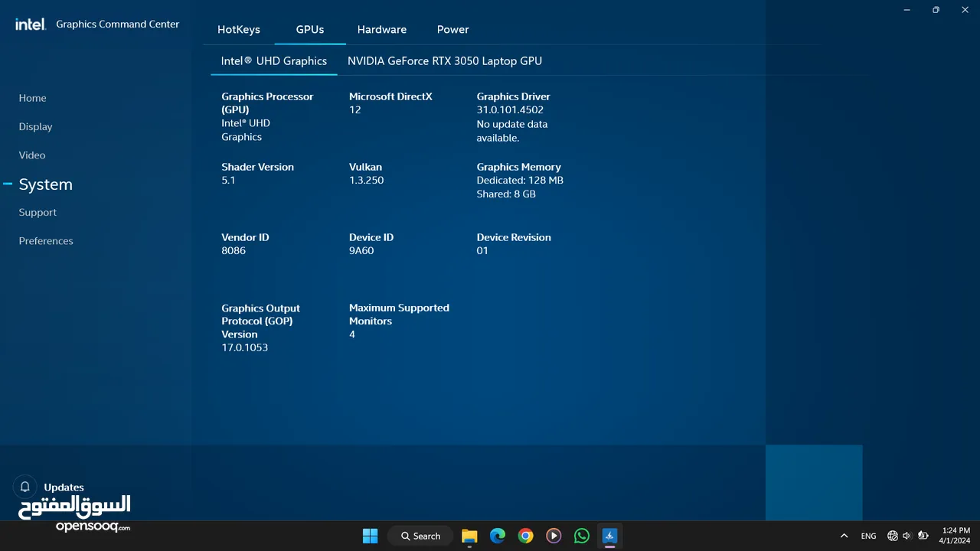Click the battery tray icon
The width and height of the screenshot is (980, 551).
[x=923, y=536]
